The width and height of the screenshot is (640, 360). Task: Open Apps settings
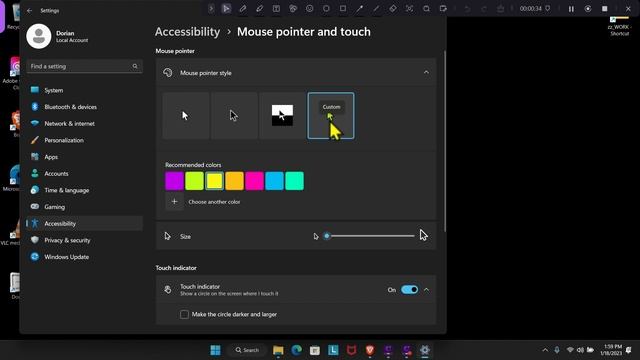(84, 157)
